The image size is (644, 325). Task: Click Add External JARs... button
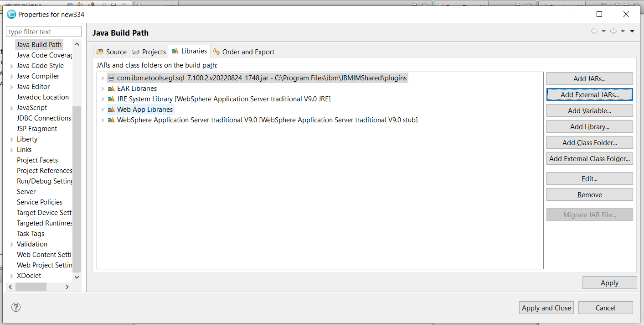[x=589, y=94]
